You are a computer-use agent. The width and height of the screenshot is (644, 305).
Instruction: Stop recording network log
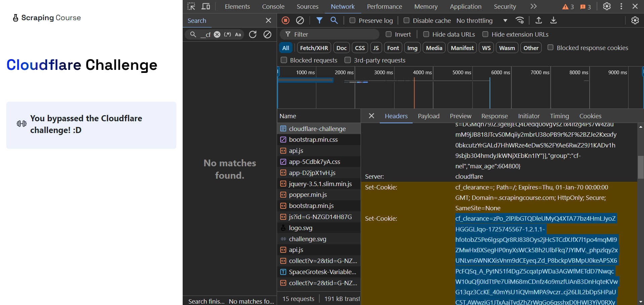point(285,20)
